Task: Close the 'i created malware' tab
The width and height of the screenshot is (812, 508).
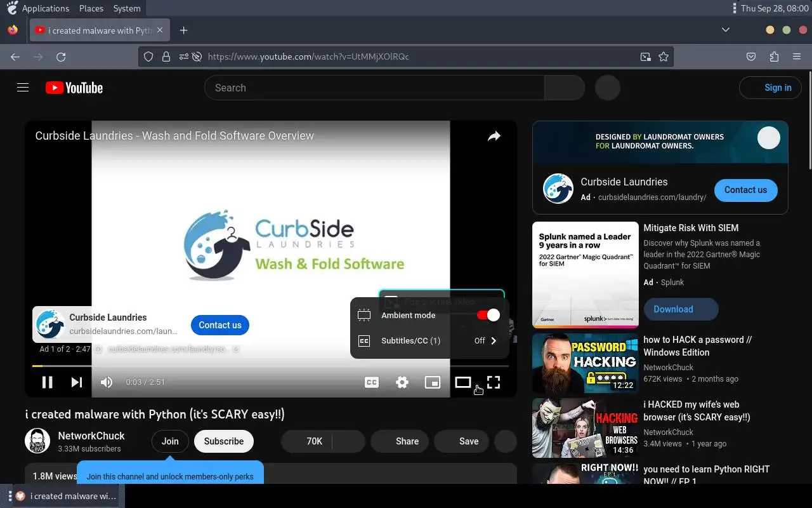Action: (160, 30)
